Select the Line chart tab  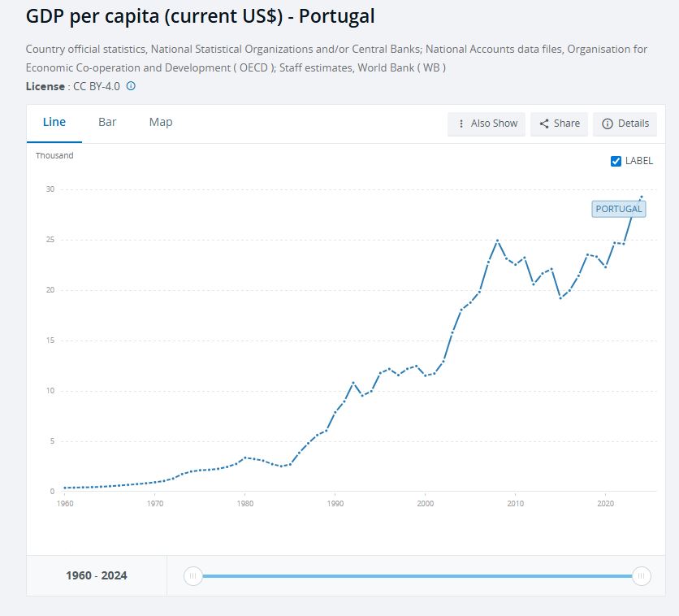(x=54, y=122)
